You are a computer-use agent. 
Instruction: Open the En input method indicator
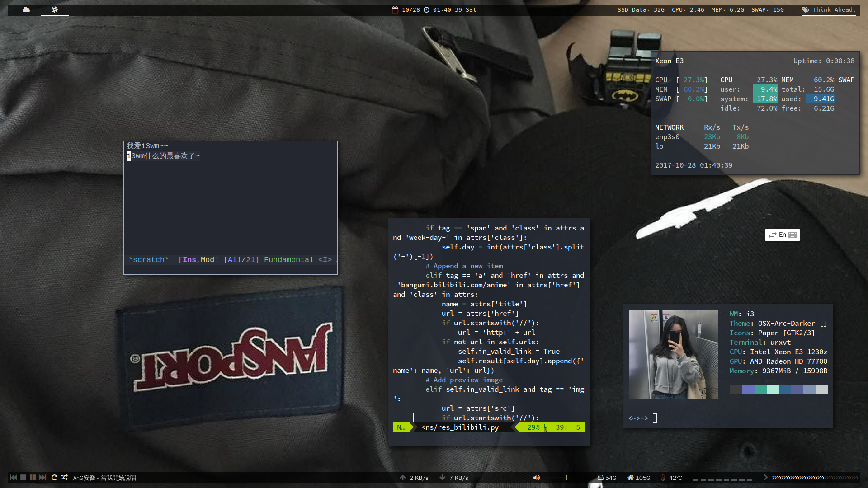[782, 235]
